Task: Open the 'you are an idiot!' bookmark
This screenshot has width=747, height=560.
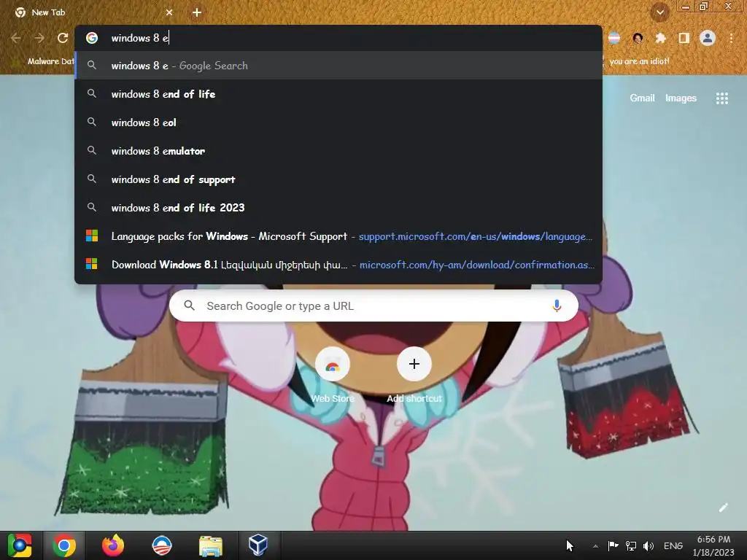Action: pos(638,61)
